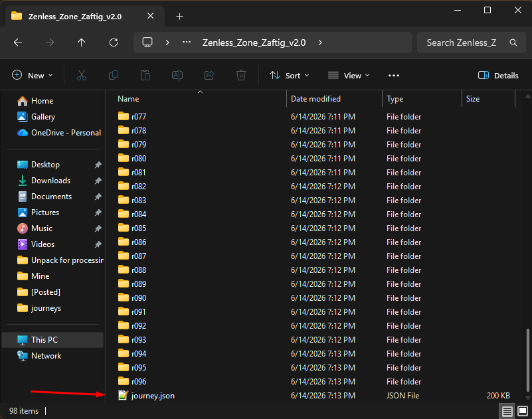
Task: Click the Delete trash icon
Action: point(241,75)
